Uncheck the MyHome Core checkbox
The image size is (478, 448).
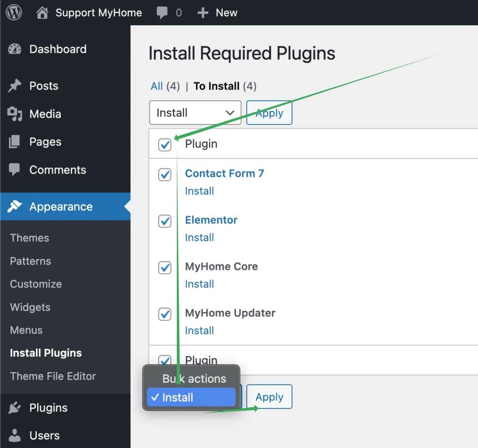[165, 268]
